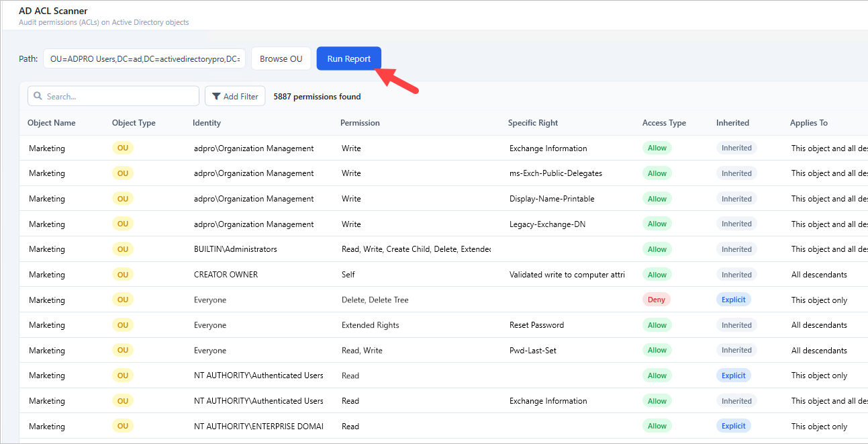Focus the Search permissions field
The height and width of the screenshot is (444, 868).
click(113, 96)
